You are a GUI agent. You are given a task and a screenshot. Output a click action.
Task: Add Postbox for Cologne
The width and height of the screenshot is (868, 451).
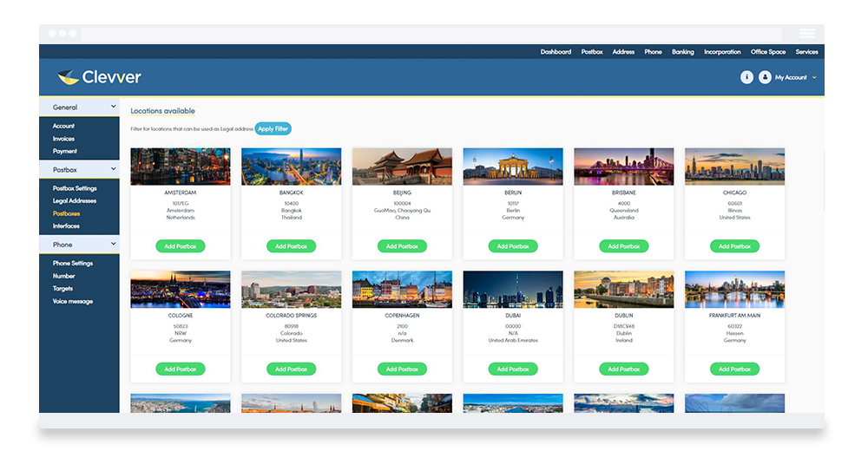tap(181, 369)
